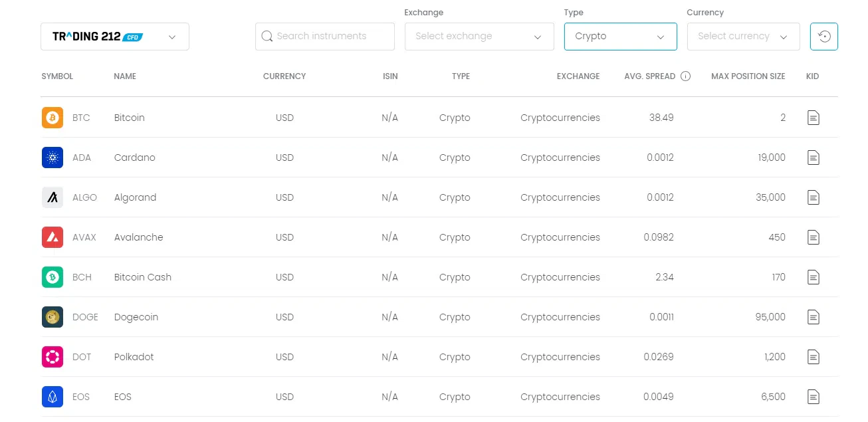Select the Algorand name cell
The image size is (868, 422).
click(x=135, y=197)
